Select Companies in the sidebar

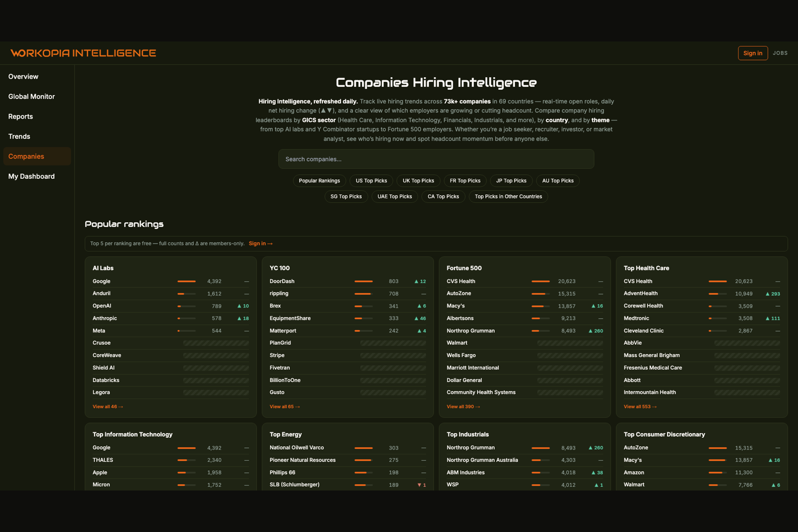click(37, 156)
